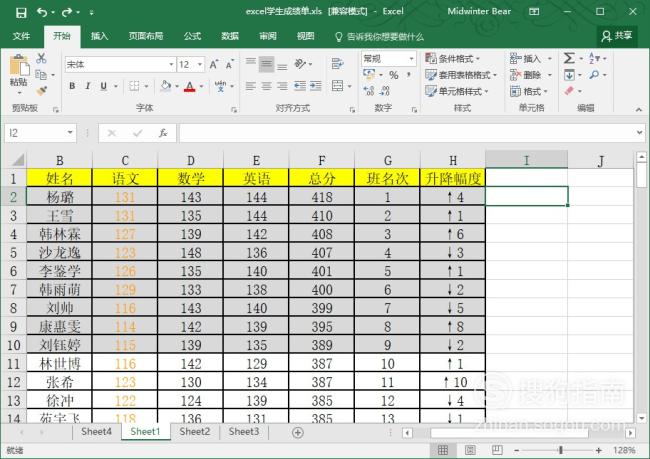This screenshot has width=650, height=459.
Task: Toggle align text left
Action: point(250,86)
